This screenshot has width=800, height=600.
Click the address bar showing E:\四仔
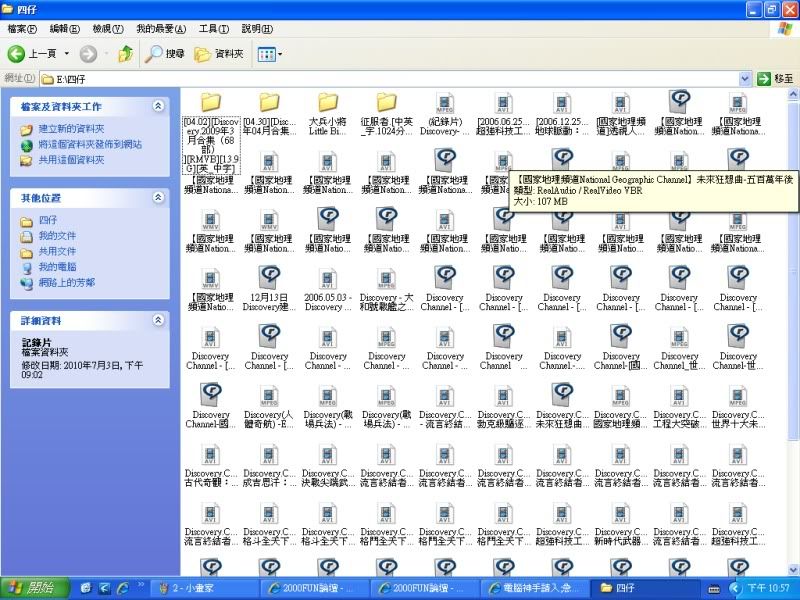click(390, 79)
